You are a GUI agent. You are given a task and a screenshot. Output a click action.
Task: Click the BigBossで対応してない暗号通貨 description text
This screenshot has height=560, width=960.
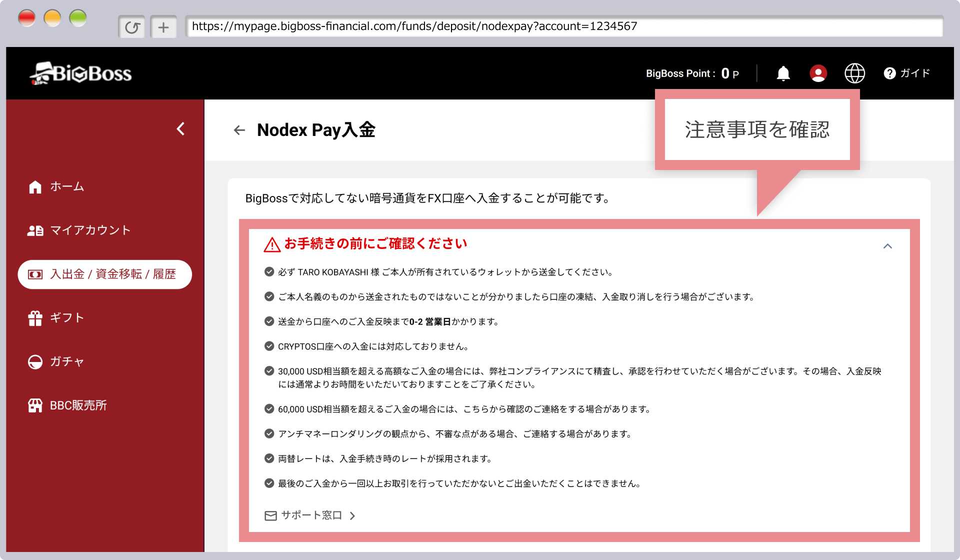tap(428, 198)
